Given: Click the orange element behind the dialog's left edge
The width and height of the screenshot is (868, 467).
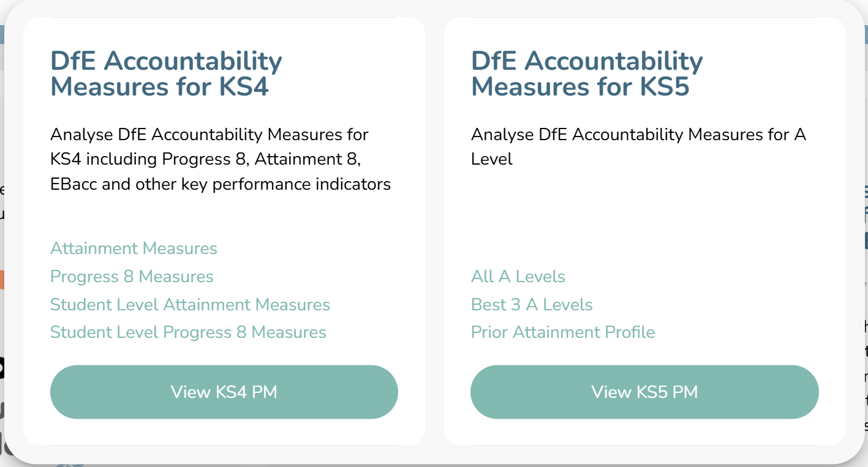Looking at the screenshot, I should 2,279.
